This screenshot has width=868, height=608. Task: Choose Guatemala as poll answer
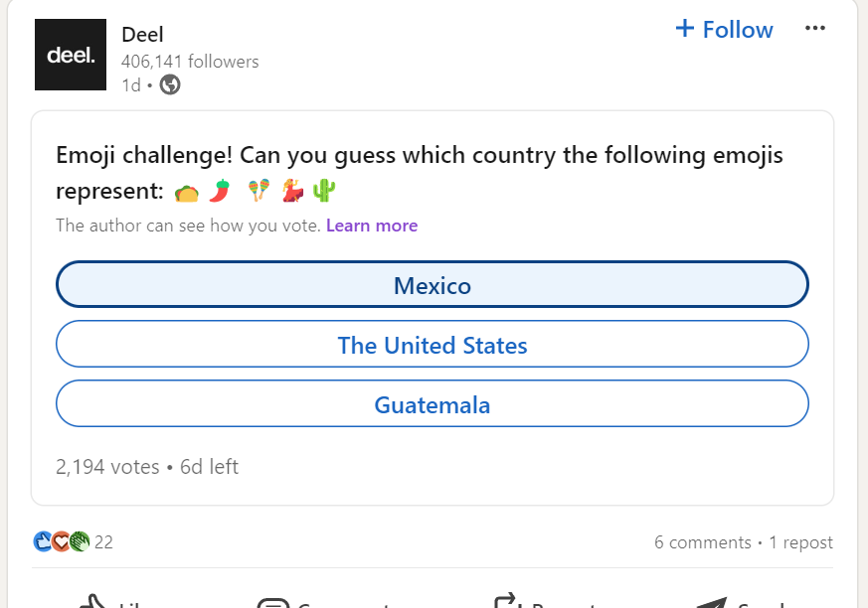coord(433,404)
